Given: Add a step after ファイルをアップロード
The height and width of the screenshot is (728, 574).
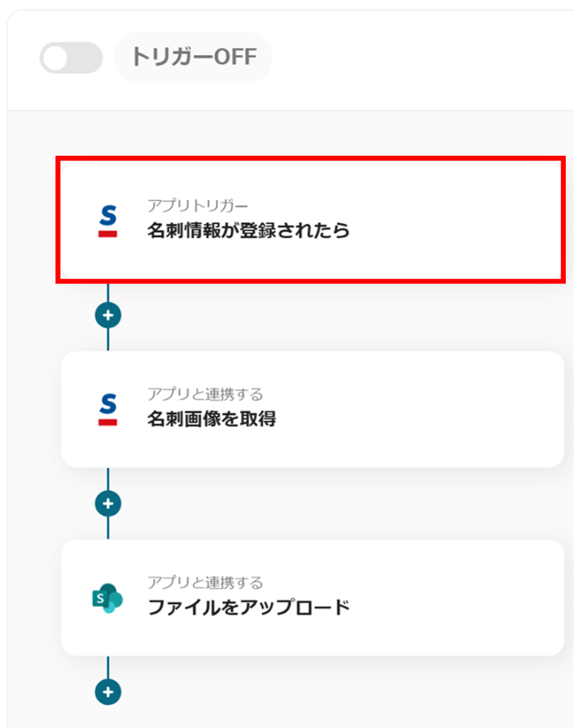Looking at the screenshot, I should click(108, 692).
